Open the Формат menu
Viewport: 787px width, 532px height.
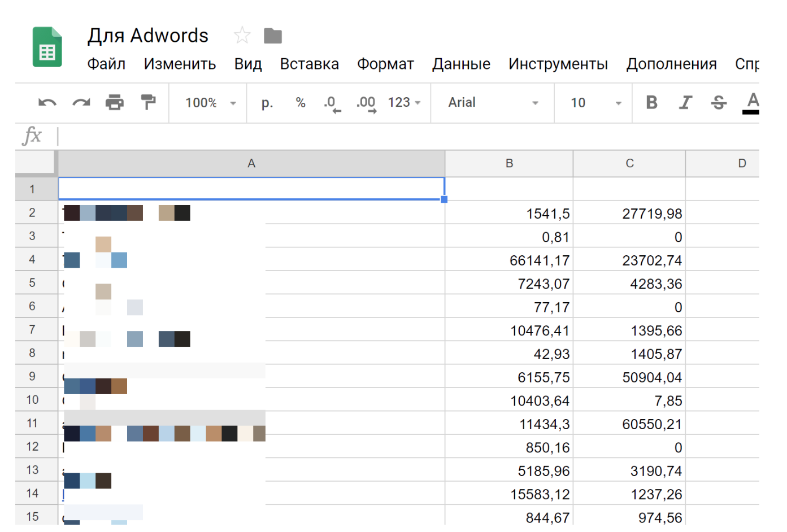(385, 64)
